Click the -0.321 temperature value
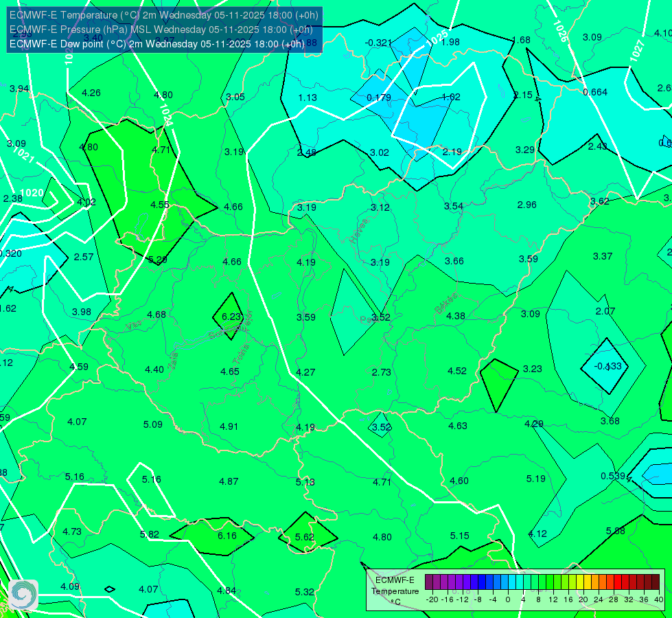This screenshot has height=618, width=672. coord(378,43)
